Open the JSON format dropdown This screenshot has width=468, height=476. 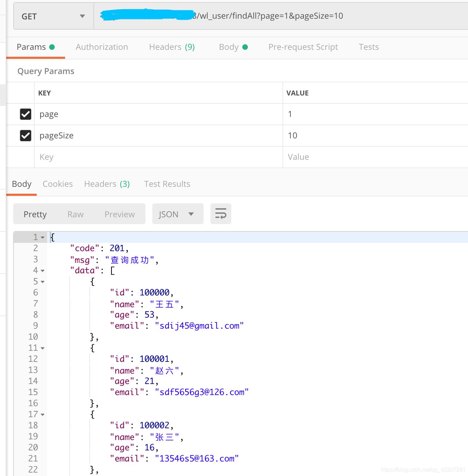[178, 214]
